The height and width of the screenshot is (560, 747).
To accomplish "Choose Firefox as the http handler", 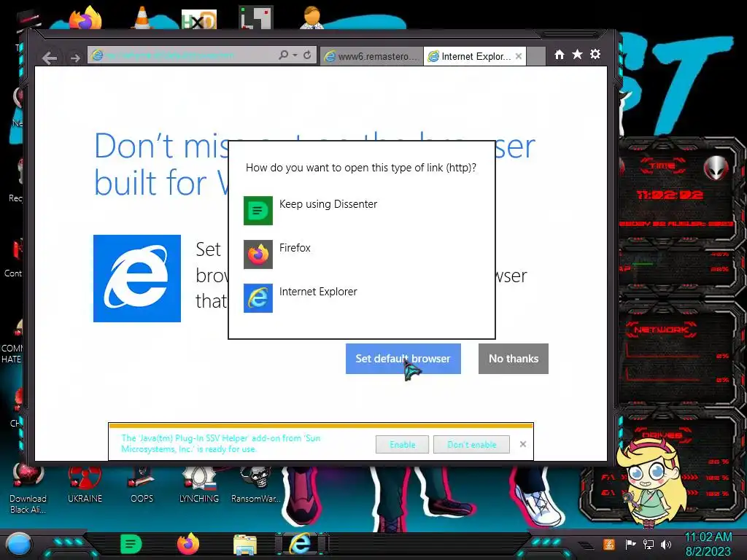I will pyautogui.click(x=361, y=254).
